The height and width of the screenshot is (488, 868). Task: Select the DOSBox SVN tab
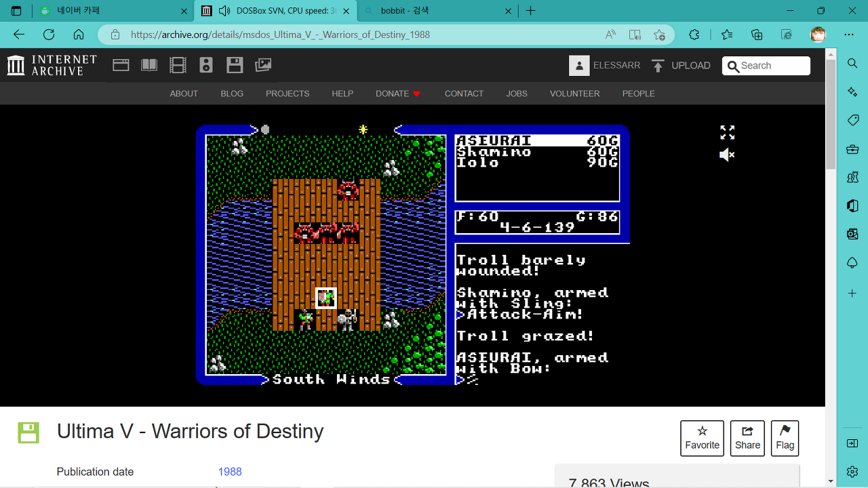(x=275, y=11)
